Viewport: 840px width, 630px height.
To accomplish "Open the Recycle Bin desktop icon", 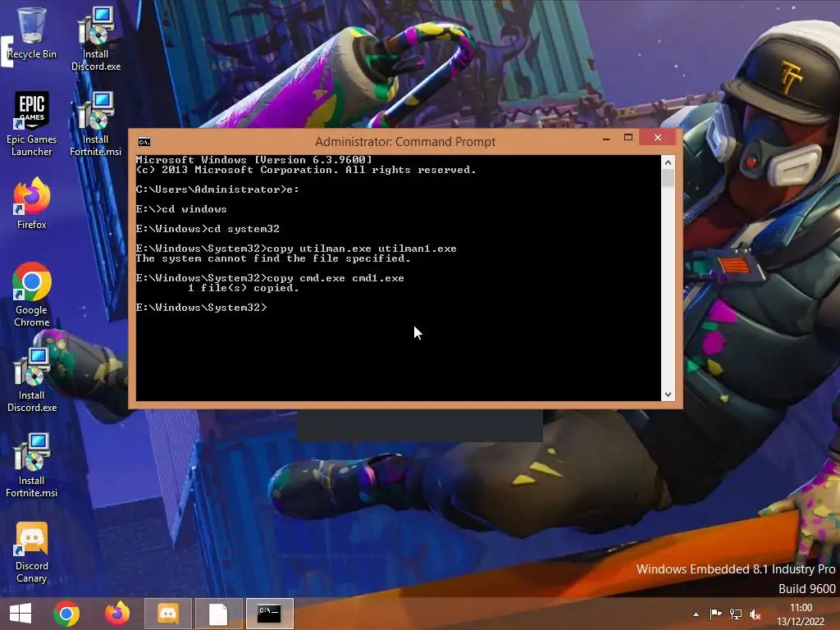I will point(32,33).
